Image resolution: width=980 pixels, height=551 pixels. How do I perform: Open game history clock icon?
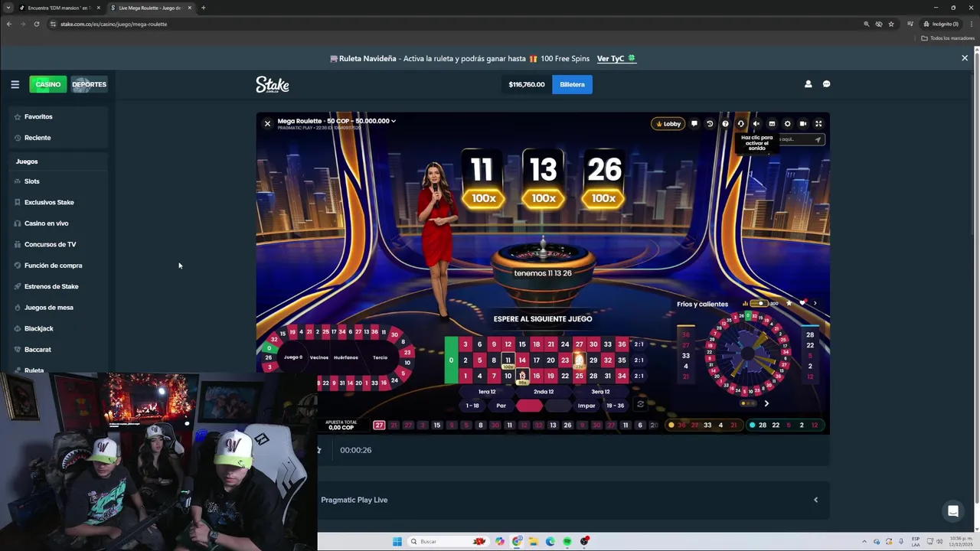[x=710, y=123]
